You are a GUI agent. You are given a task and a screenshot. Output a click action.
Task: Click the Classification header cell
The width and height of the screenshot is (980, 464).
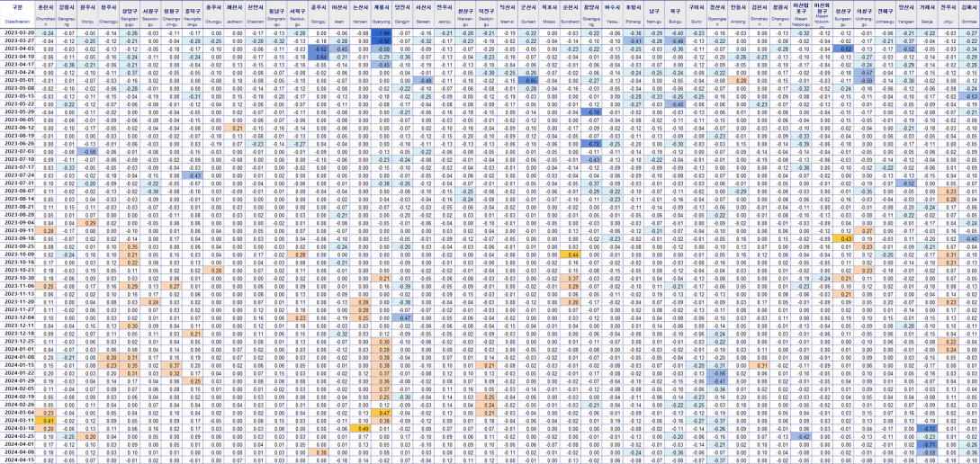17,15
